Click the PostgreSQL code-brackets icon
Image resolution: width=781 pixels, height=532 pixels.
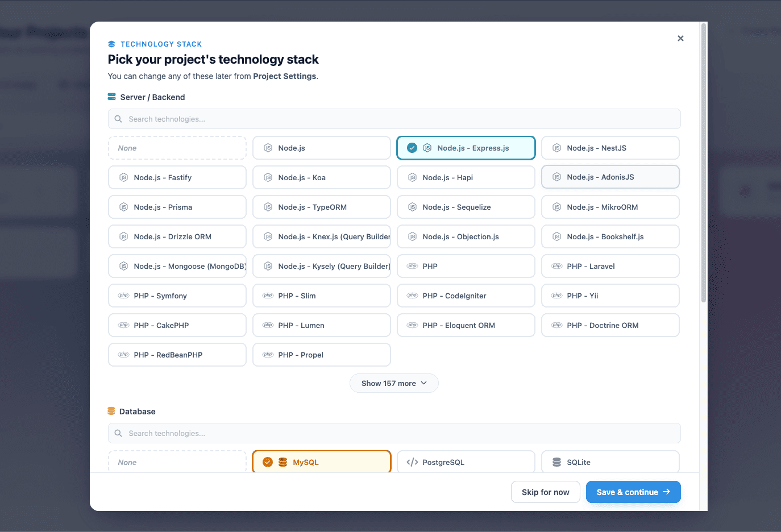tap(412, 462)
